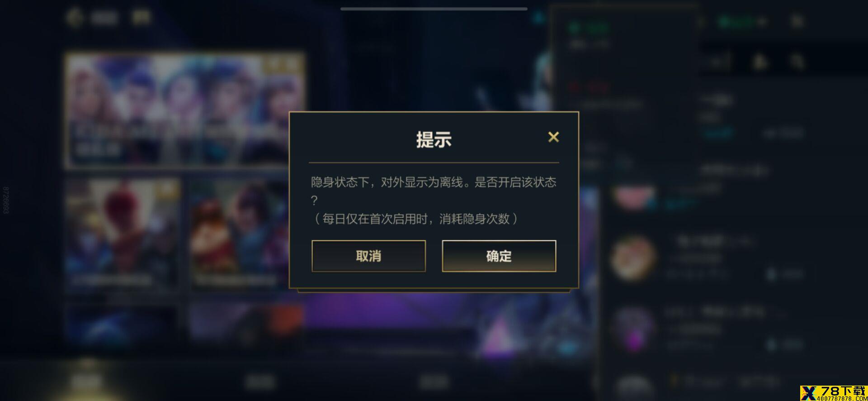The width and height of the screenshot is (868, 401).
Task: Click the gold icon at far top right
Action: click(798, 21)
